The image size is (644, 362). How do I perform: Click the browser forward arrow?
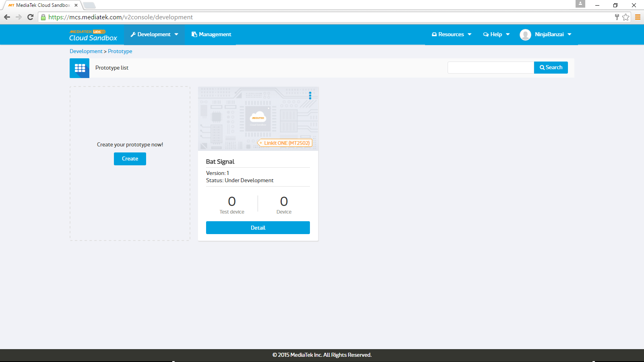[x=19, y=17]
